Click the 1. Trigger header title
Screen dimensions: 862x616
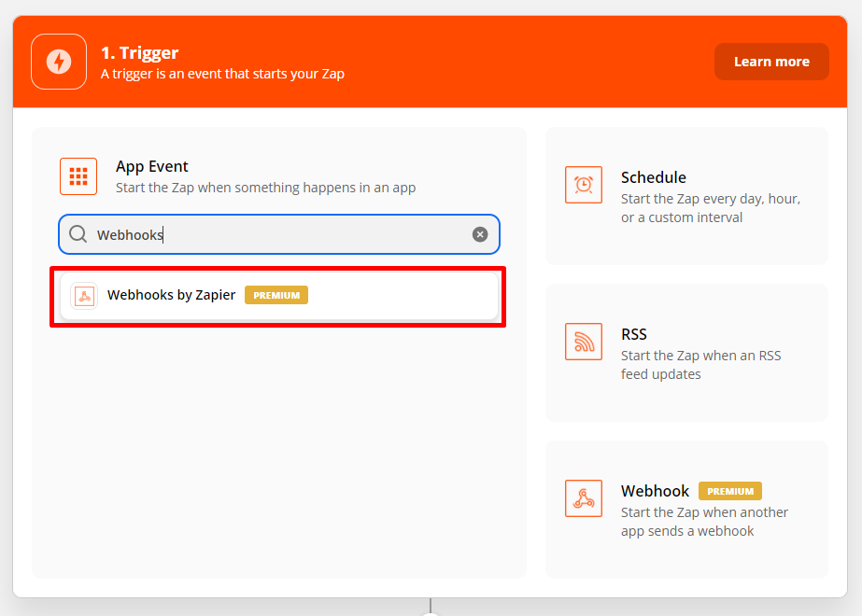pos(140,53)
